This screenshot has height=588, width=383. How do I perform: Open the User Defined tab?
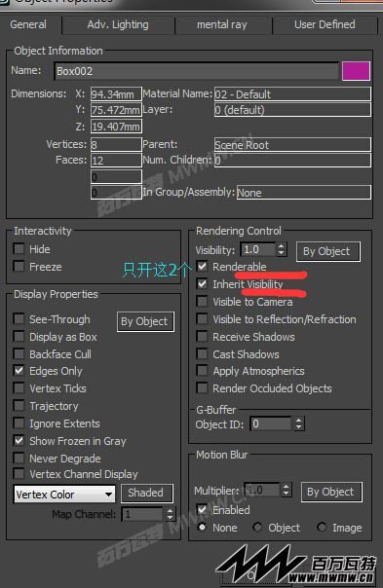pyautogui.click(x=325, y=24)
